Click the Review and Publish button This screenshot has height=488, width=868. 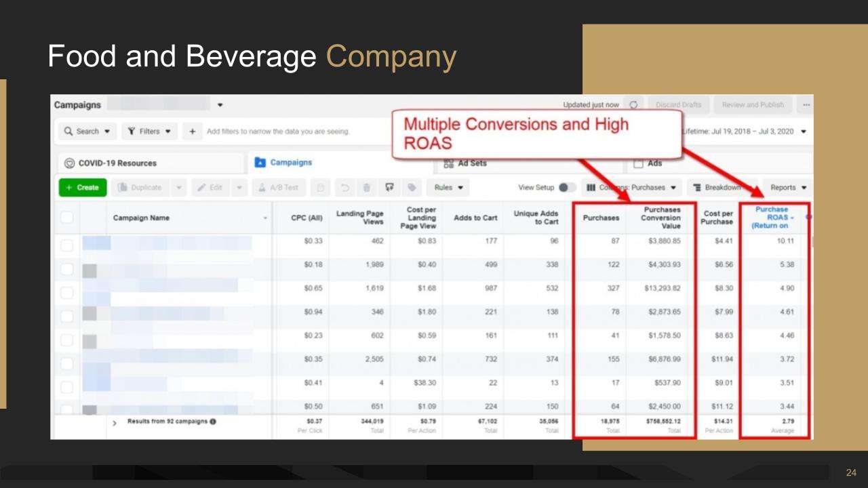[753, 105]
